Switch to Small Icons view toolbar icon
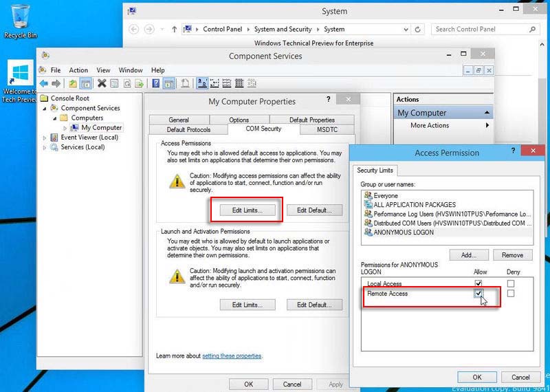Image resolution: width=550 pixels, height=392 pixels. click(x=214, y=83)
